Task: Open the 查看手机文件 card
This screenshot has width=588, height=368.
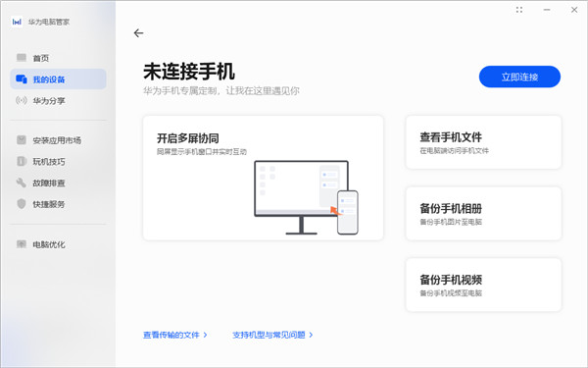Action: [x=483, y=142]
